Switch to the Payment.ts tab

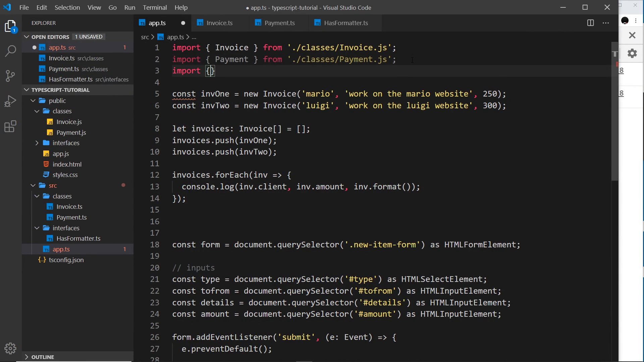[279, 23]
